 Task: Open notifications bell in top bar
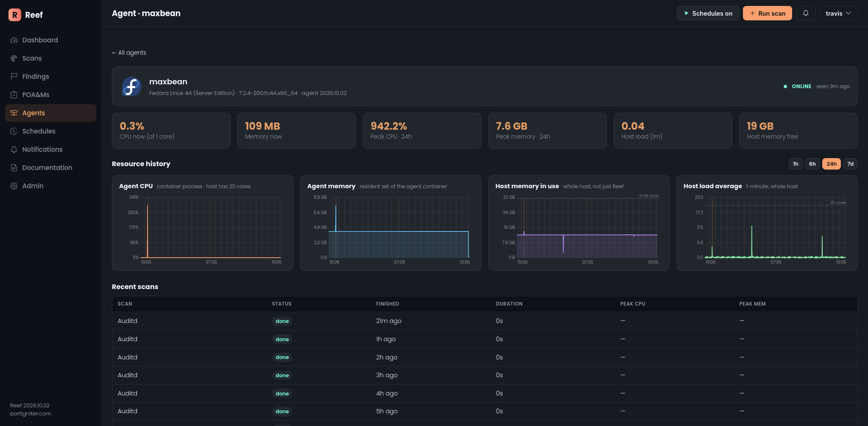pos(806,13)
